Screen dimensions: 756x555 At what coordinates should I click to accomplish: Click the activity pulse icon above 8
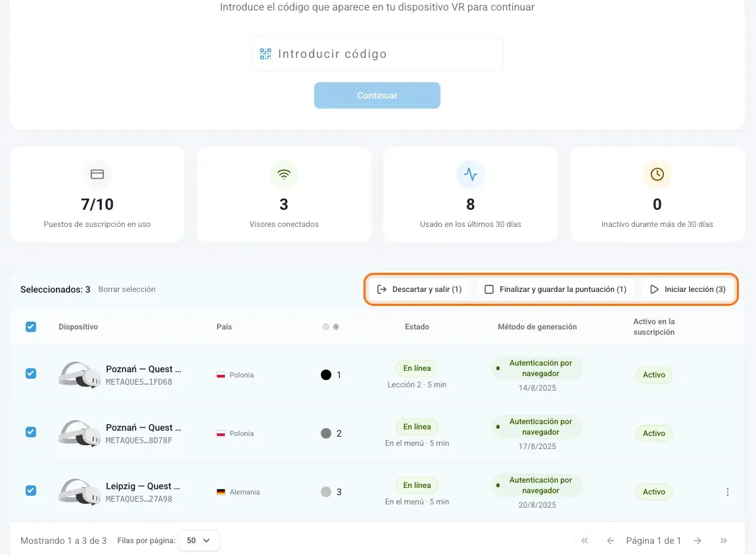pyautogui.click(x=471, y=174)
